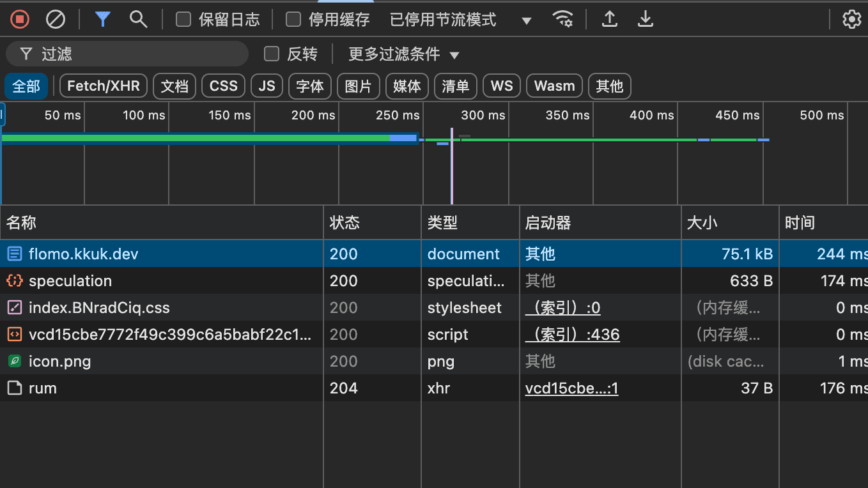This screenshot has width=868, height=488.
Task: Select the 图片 filter tab
Action: coord(358,86)
